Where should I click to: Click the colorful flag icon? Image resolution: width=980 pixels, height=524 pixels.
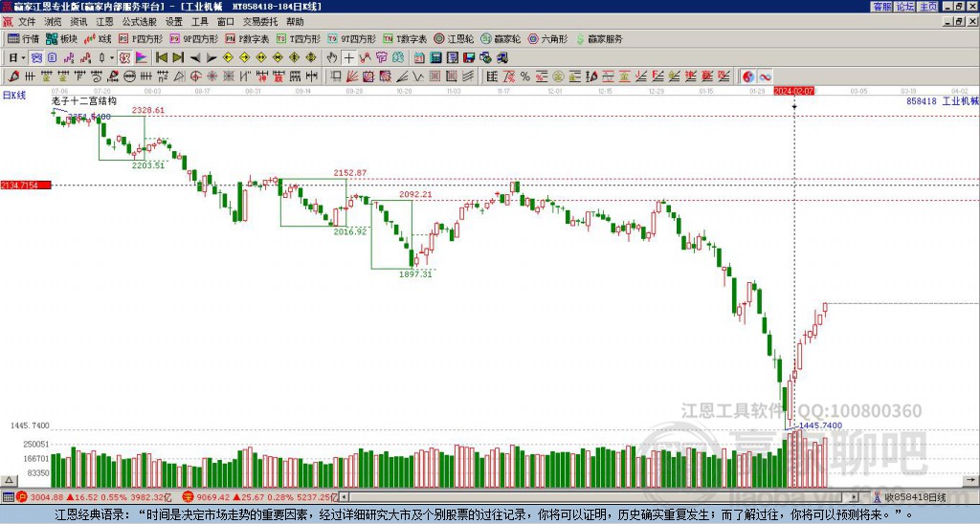pyautogui.click(x=142, y=58)
